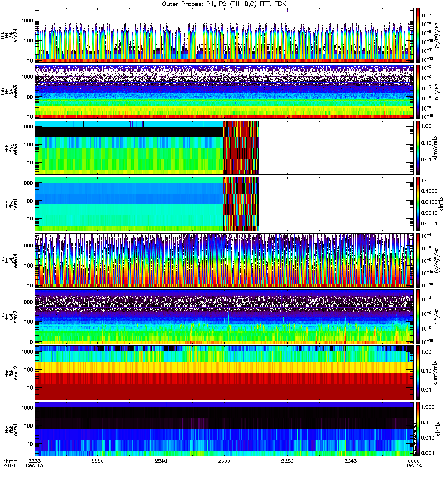Click the 'thc fbk edc12' y-axis label
This screenshot has width=448, height=478.
click(11, 373)
